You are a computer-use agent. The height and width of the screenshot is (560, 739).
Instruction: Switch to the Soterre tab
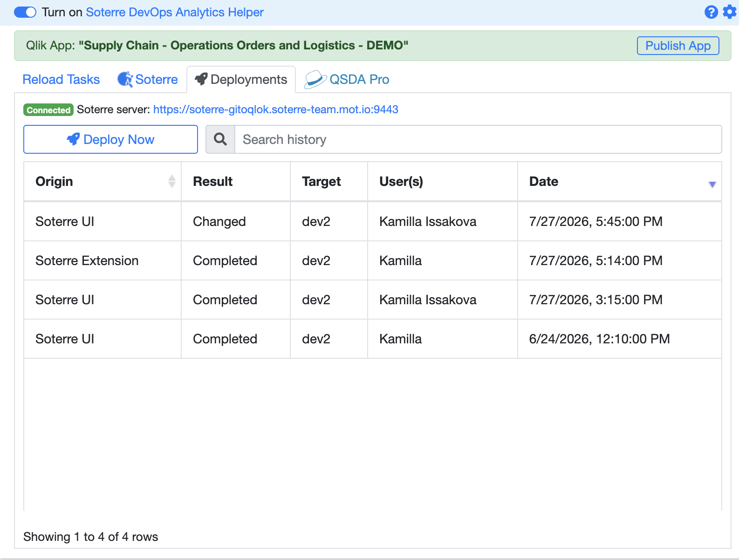coord(148,80)
